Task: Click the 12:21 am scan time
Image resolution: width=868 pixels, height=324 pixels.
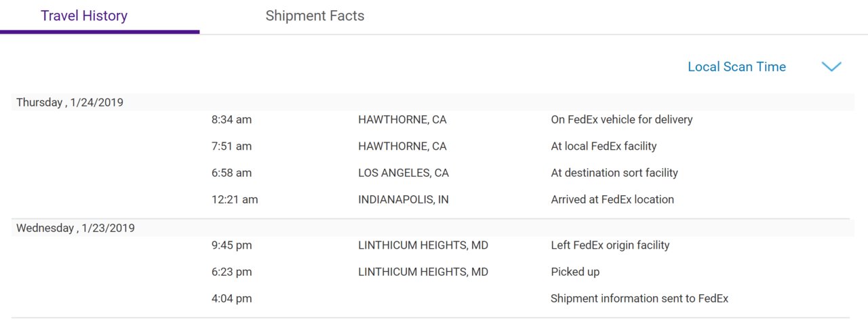Action: [235, 199]
